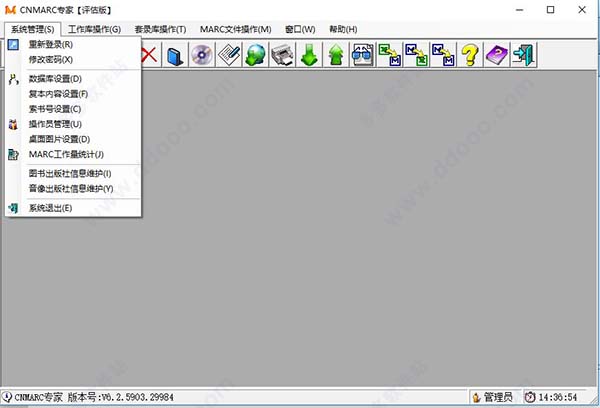Open 音像出版社信息维护(Y) entry
Image resolution: width=600 pixels, height=408 pixels.
coord(73,189)
